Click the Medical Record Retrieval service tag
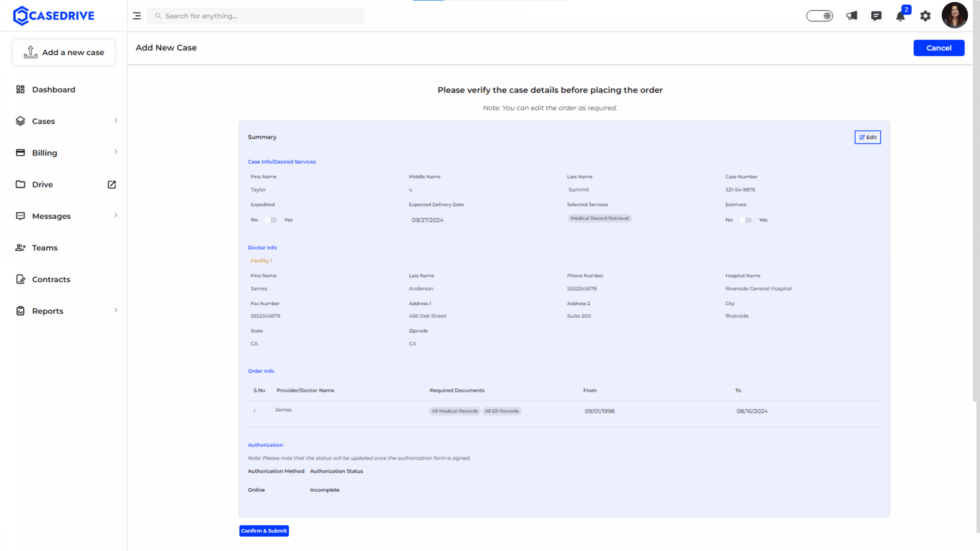The image size is (980, 551). (x=599, y=218)
